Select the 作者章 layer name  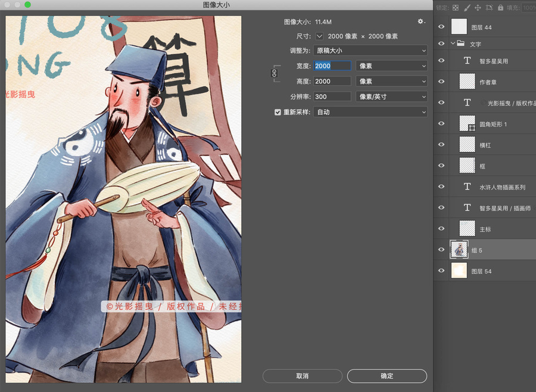pos(488,82)
